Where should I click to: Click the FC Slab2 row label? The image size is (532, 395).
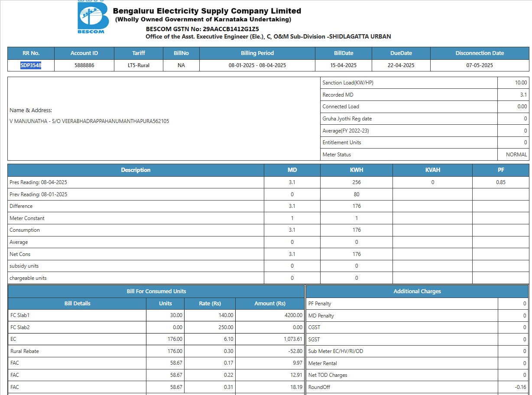tap(20, 327)
